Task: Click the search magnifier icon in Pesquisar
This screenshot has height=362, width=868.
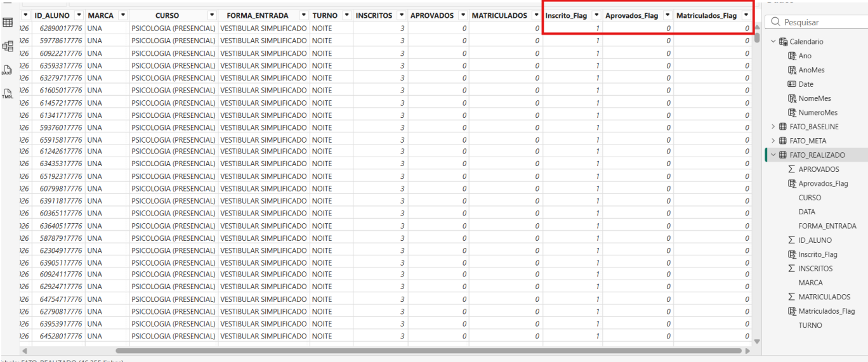Action: point(776,22)
